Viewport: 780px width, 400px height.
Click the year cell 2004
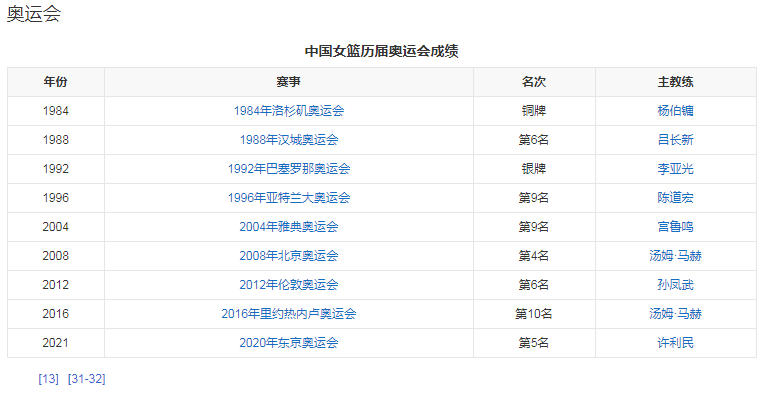point(55,227)
